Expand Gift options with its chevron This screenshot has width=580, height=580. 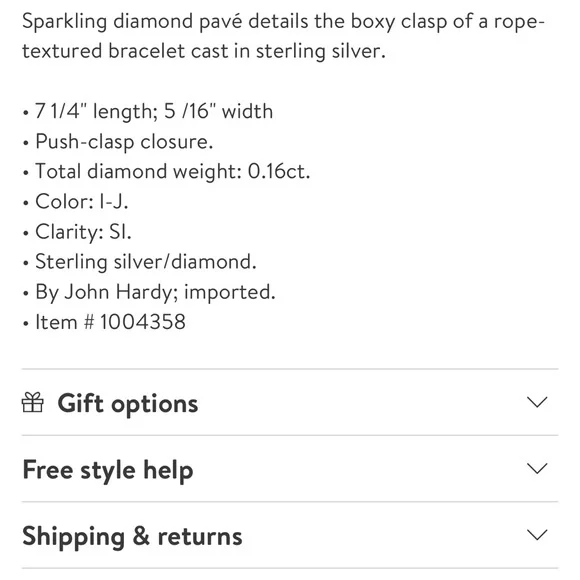coord(537,402)
